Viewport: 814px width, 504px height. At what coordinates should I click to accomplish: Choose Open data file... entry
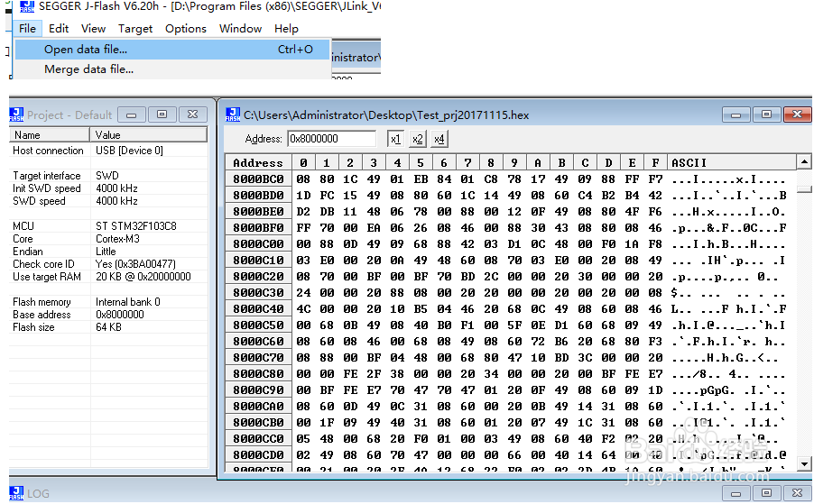172,50
